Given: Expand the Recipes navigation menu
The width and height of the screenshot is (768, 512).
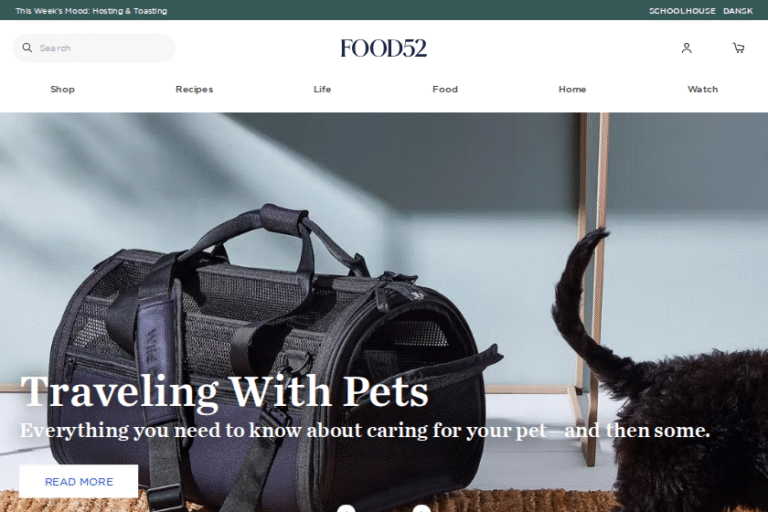Looking at the screenshot, I should point(194,89).
